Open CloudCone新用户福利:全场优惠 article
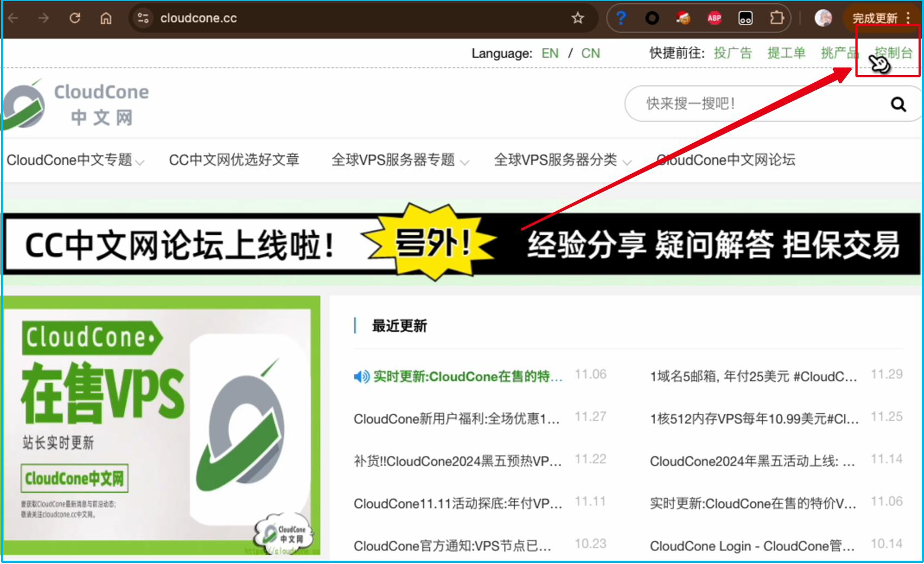 [x=457, y=419]
